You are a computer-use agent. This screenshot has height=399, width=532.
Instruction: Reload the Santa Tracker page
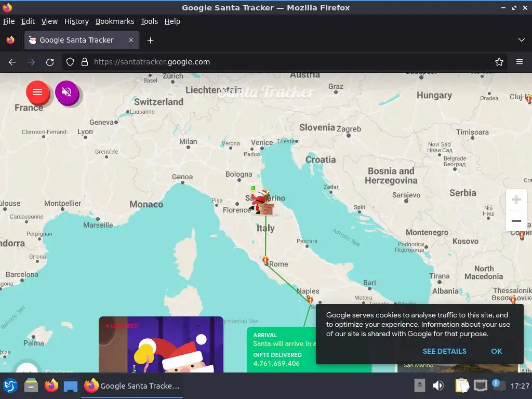click(x=50, y=62)
